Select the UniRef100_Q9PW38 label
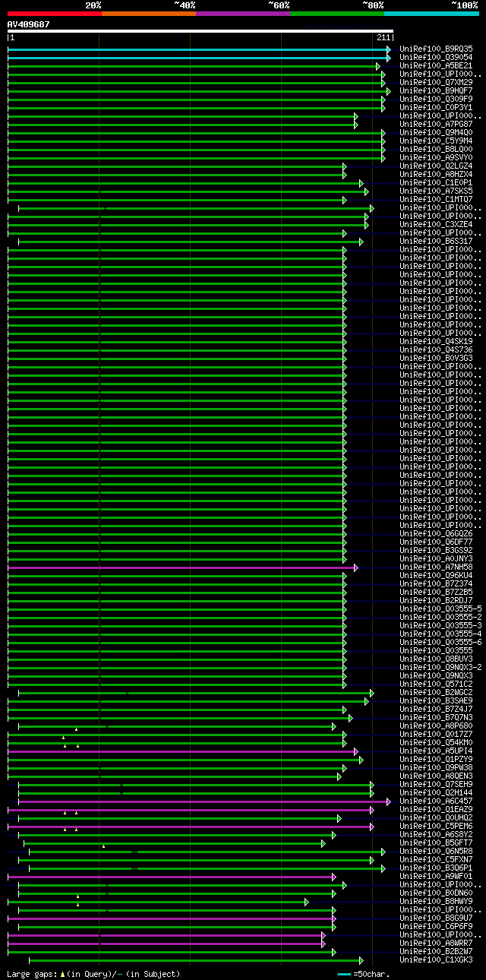The image size is (486, 980). tap(436, 767)
